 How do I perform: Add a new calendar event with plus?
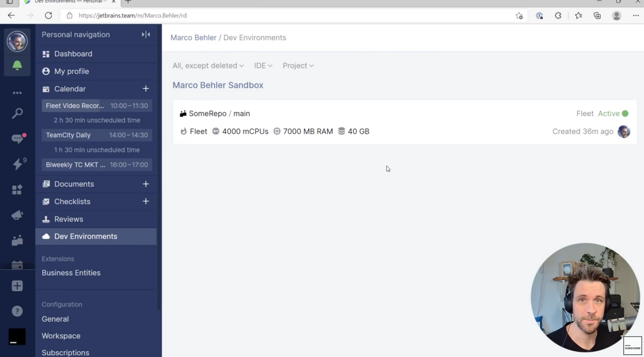[146, 89]
